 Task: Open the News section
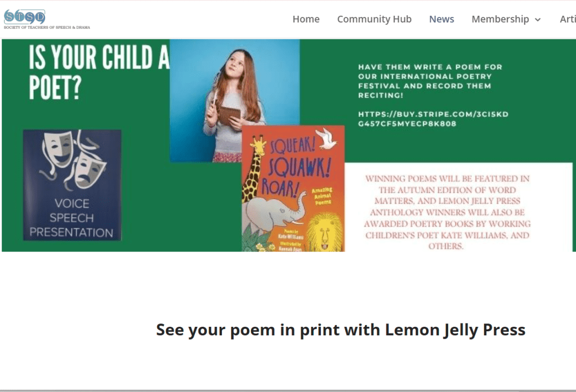click(441, 19)
